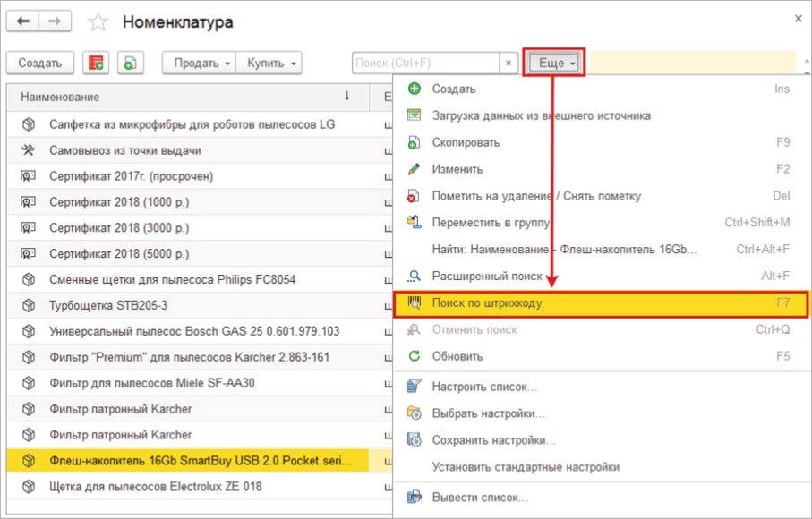
Task: Click the back navigation arrow
Action: coord(23,21)
